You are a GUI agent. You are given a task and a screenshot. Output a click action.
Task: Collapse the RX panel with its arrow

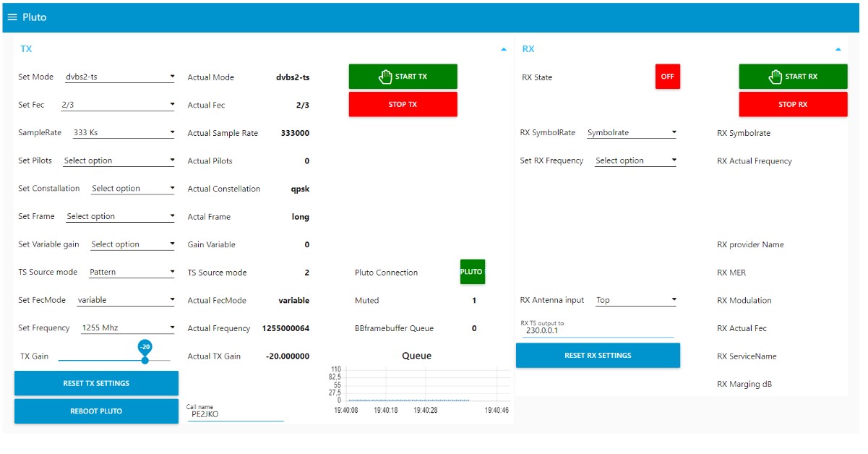pyautogui.click(x=838, y=49)
